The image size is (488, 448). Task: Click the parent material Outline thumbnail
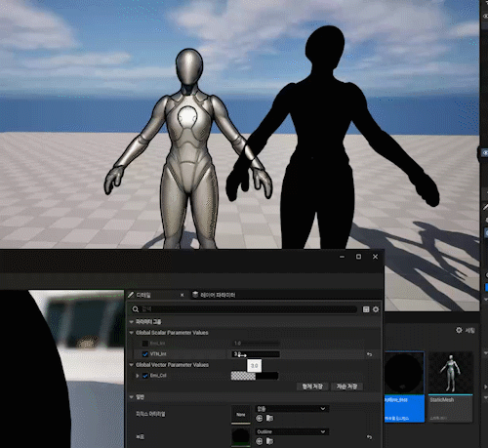(241, 437)
